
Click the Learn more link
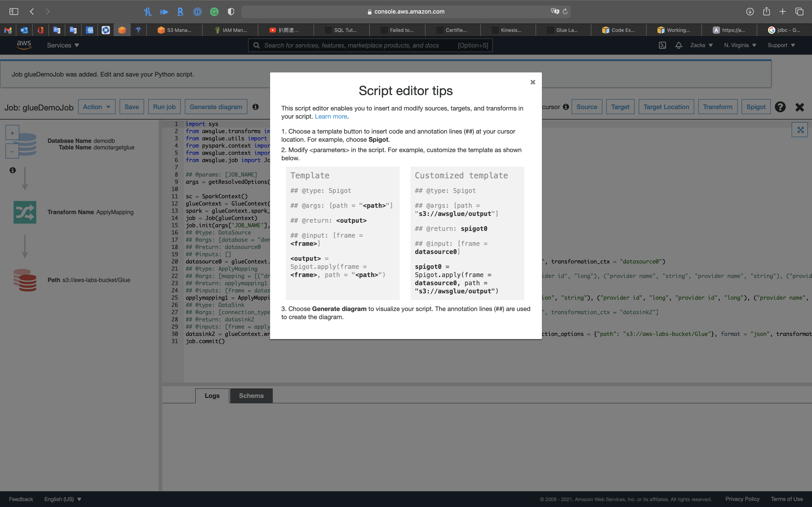pos(331,116)
